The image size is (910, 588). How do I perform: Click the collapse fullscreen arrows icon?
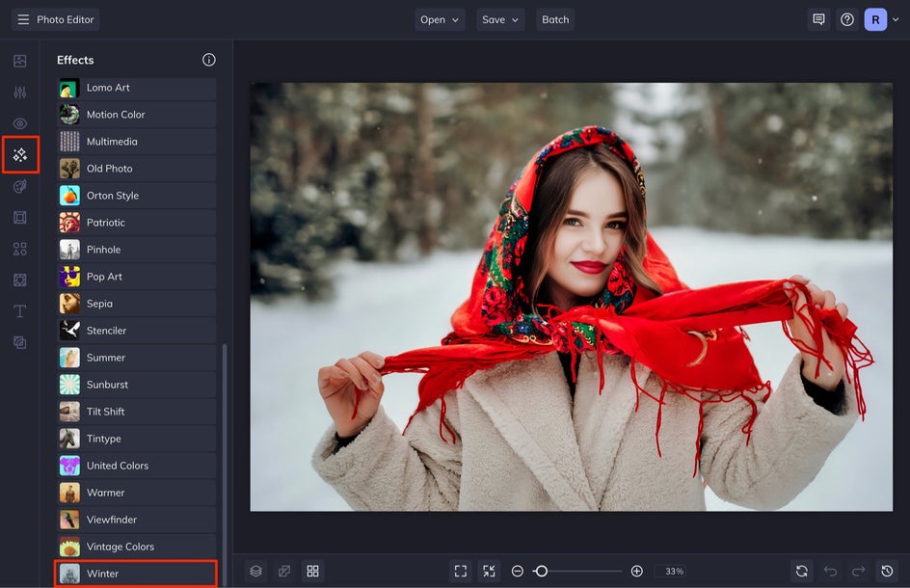tap(490, 572)
